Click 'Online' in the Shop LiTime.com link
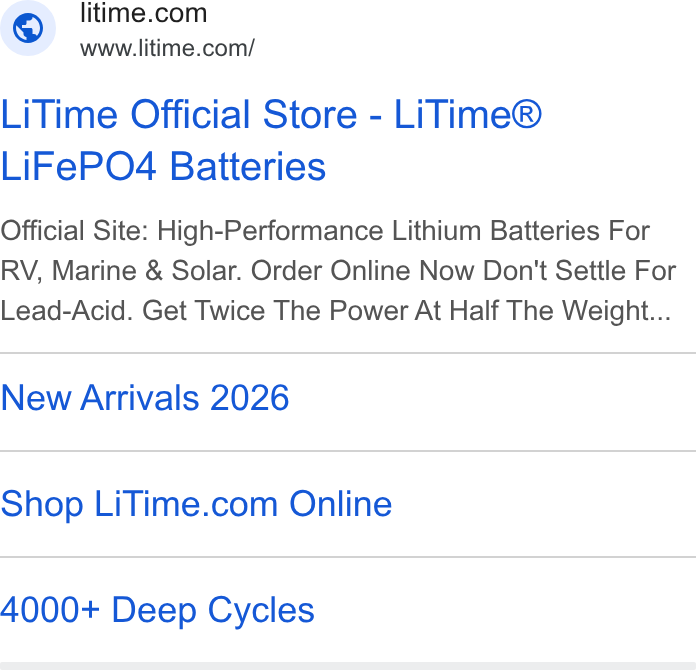The height and width of the screenshot is (670, 696). pyautogui.click(x=341, y=504)
